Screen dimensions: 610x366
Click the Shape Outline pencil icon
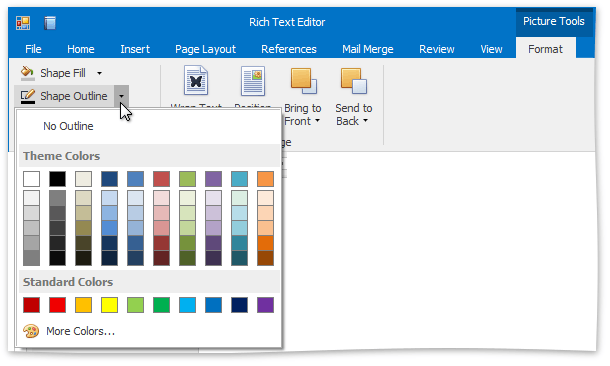click(x=27, y=96)
